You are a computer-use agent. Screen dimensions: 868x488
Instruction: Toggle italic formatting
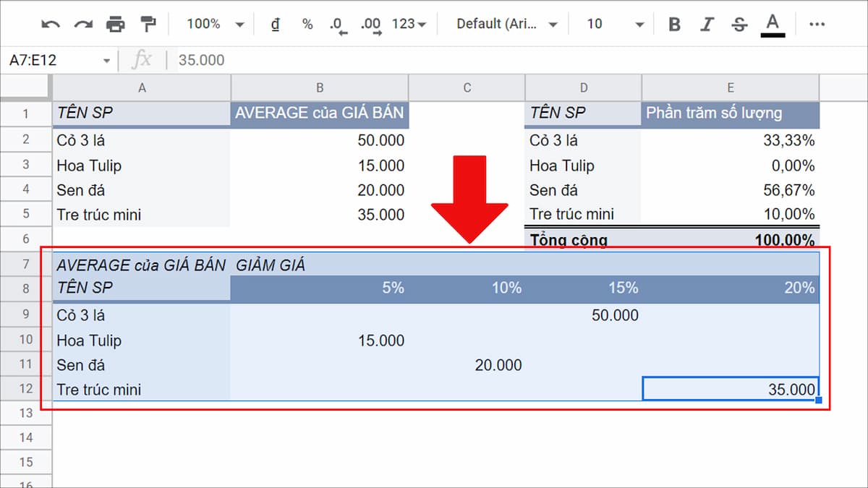[x=707, y=25]
